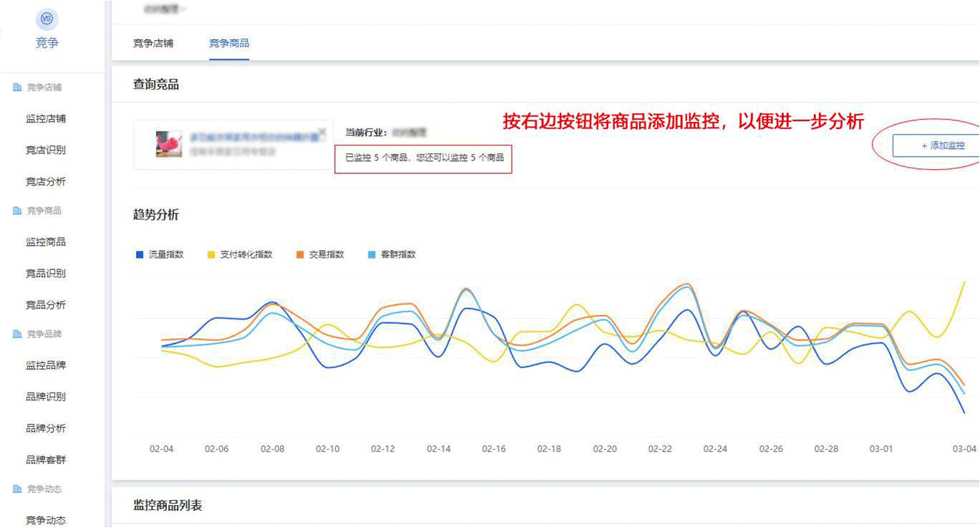Viewport: 980px width, 528px height.
Task: Click the 竞争店铺 section icon in sidebar
Action: coord(17,87)
